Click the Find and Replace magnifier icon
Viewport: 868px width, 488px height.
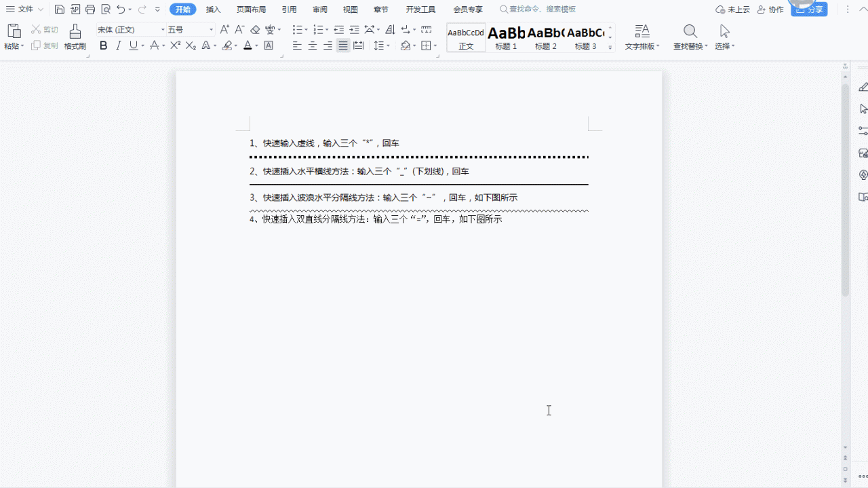coord(690,31)
